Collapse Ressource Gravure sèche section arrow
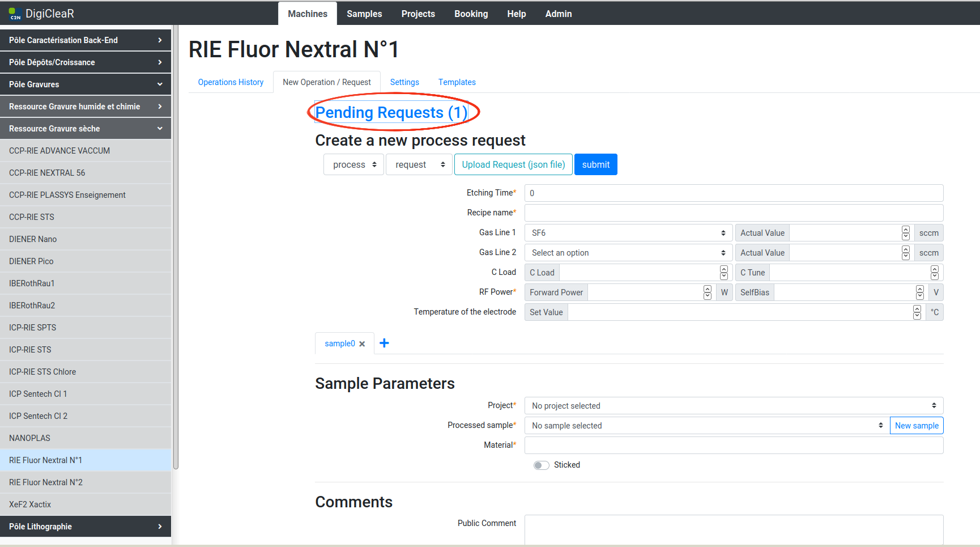This screenshot has height=547, width=980. tap(160, 129)
